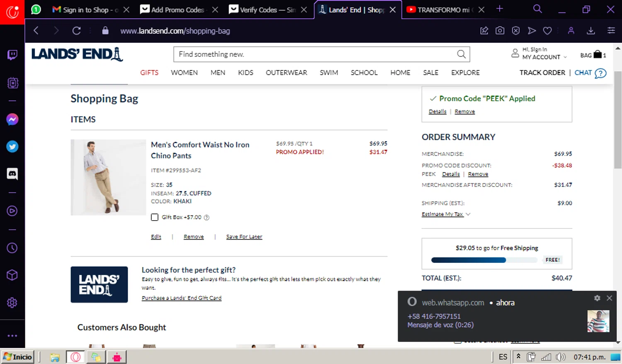Open the SALE menu
622x364 pixels.
[430, 73]
